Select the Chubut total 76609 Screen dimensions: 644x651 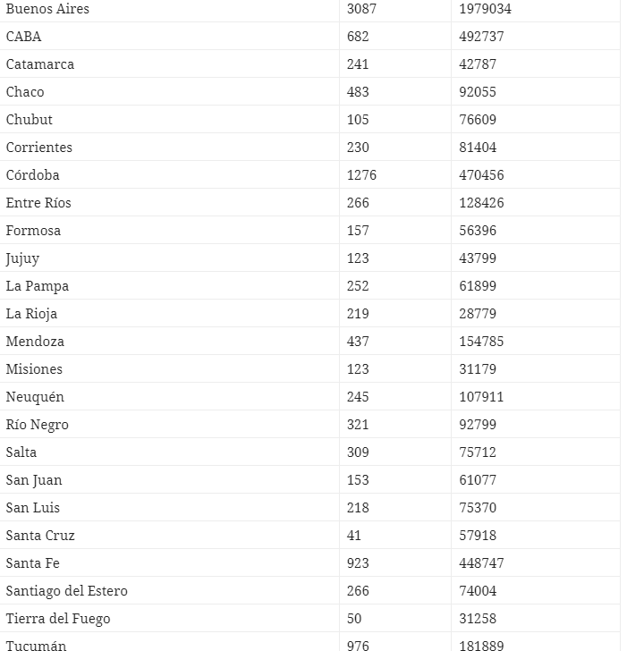(478, 120)
